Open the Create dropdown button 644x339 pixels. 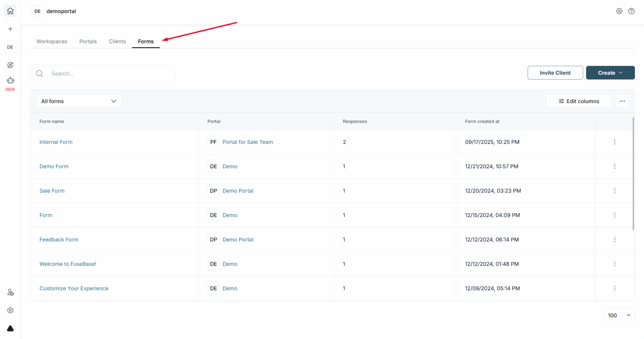click(x=610, y=72)
